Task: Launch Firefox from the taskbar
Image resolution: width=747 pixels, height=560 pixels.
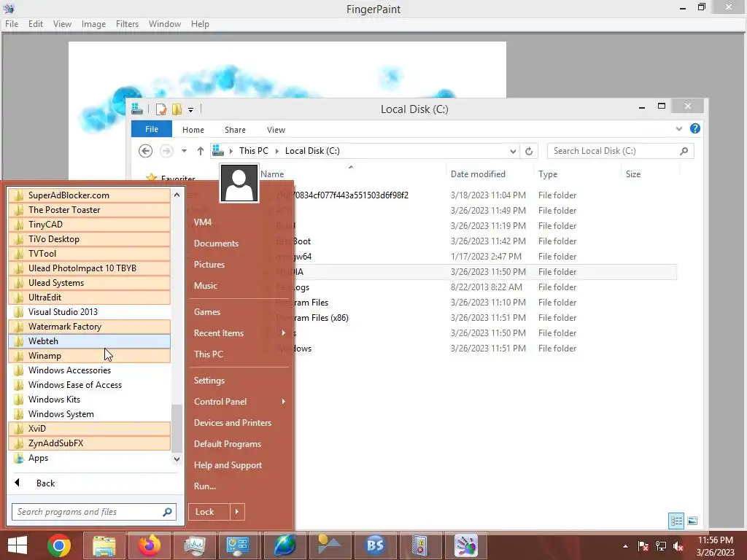Action: point(150,545)
